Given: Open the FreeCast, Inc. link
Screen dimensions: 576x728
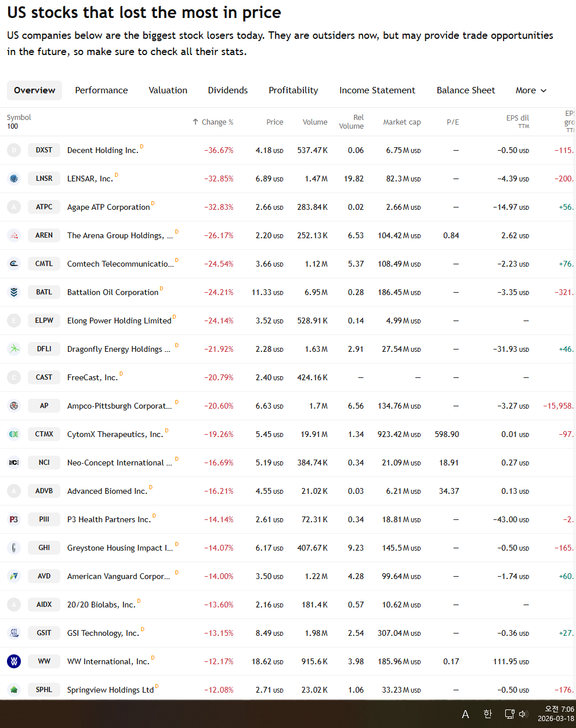Looking at the screenshot, I should click(92, 377).
